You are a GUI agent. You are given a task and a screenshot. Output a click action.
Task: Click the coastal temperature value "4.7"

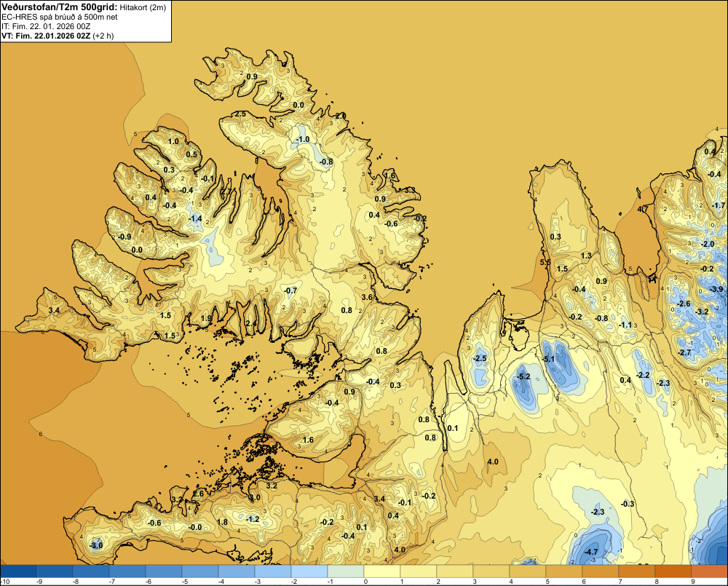[643, 210]
